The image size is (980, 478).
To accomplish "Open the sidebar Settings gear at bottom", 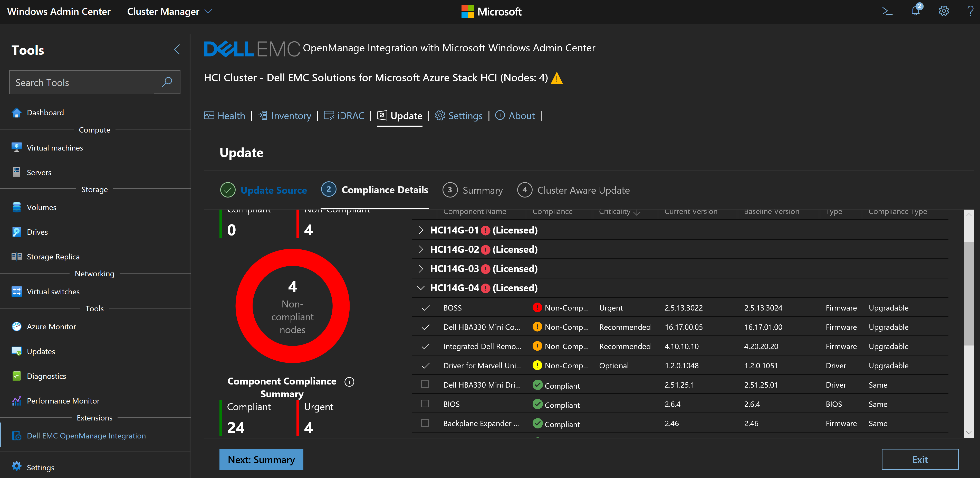I will (16, 467).
